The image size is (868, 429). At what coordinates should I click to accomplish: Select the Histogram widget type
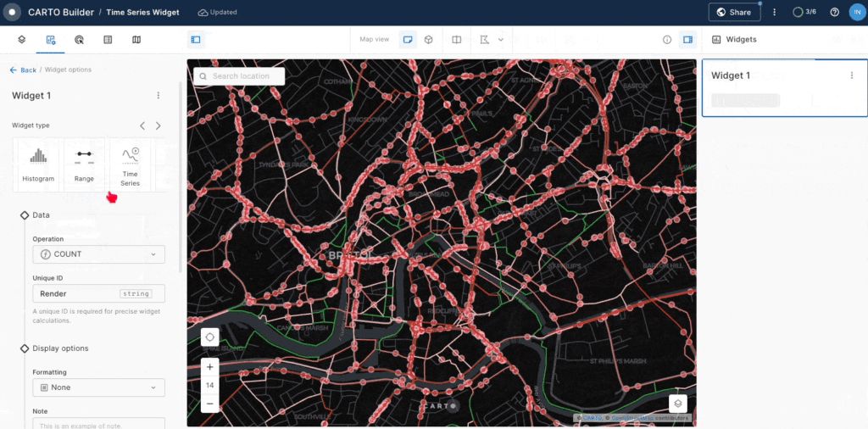38,165
